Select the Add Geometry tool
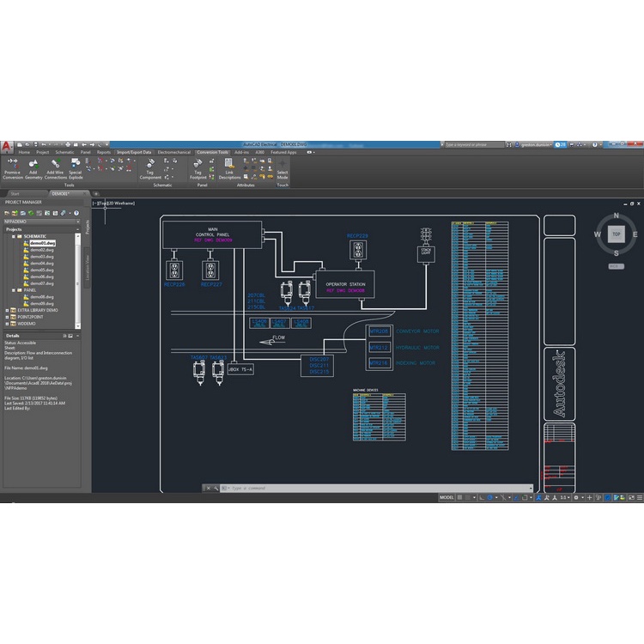The width and height of the screenshot is (644, 644). [33, 163]
